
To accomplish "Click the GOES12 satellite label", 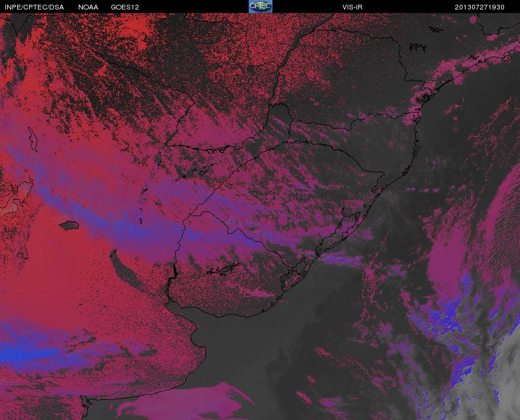I will 125,7.
